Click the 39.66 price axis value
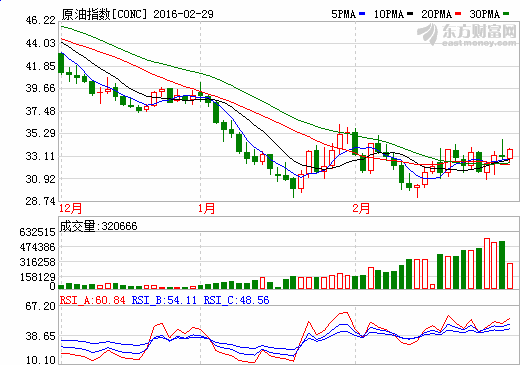This screenshot has height=365, width=520. (x=41, y=88)
